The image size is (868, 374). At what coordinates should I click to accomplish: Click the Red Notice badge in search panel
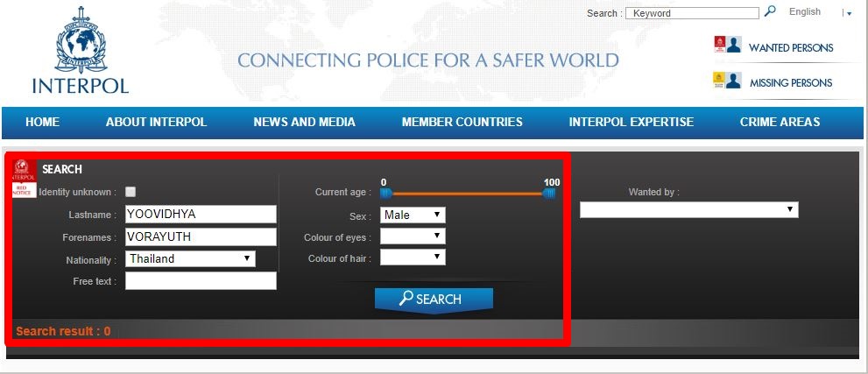tap(24, 178)
